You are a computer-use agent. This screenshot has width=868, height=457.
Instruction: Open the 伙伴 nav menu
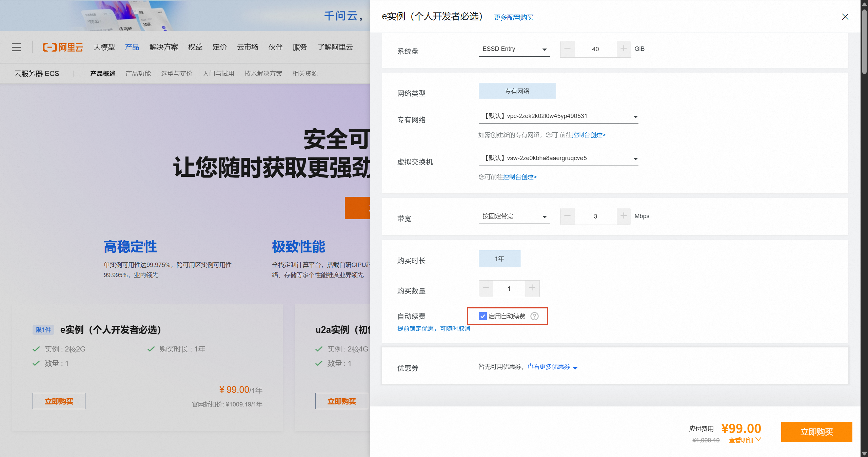click(276, 47)
